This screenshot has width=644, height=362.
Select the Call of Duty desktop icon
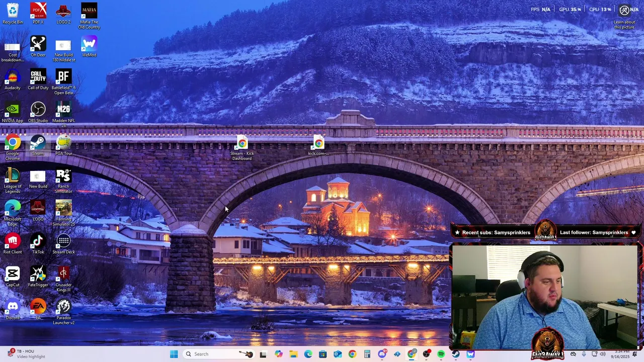click(38, 79)
